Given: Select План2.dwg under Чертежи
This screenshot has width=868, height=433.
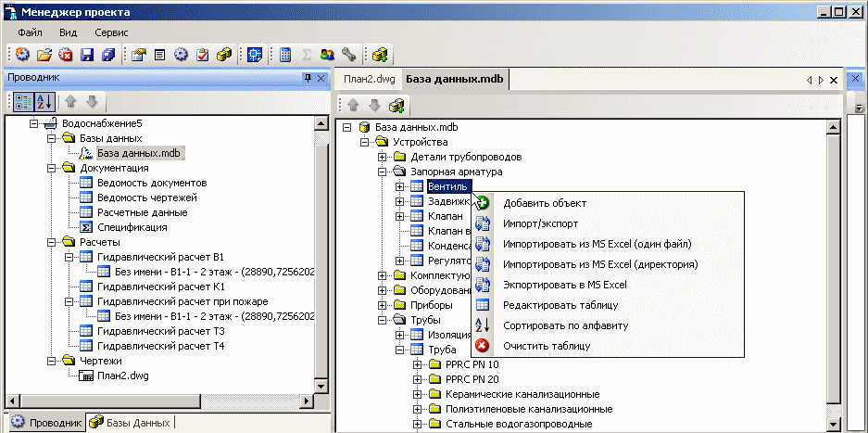Looking at the screenshot, I should point(122,376).
